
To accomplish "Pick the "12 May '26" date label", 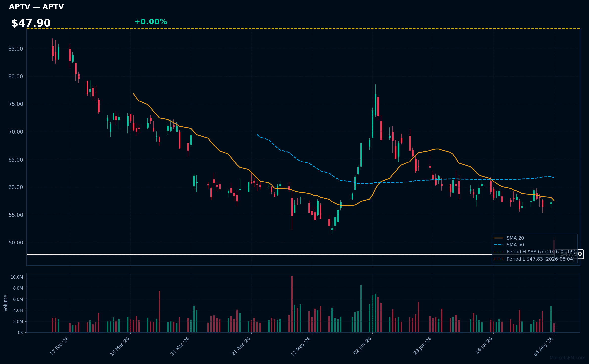I will point(301,346).
